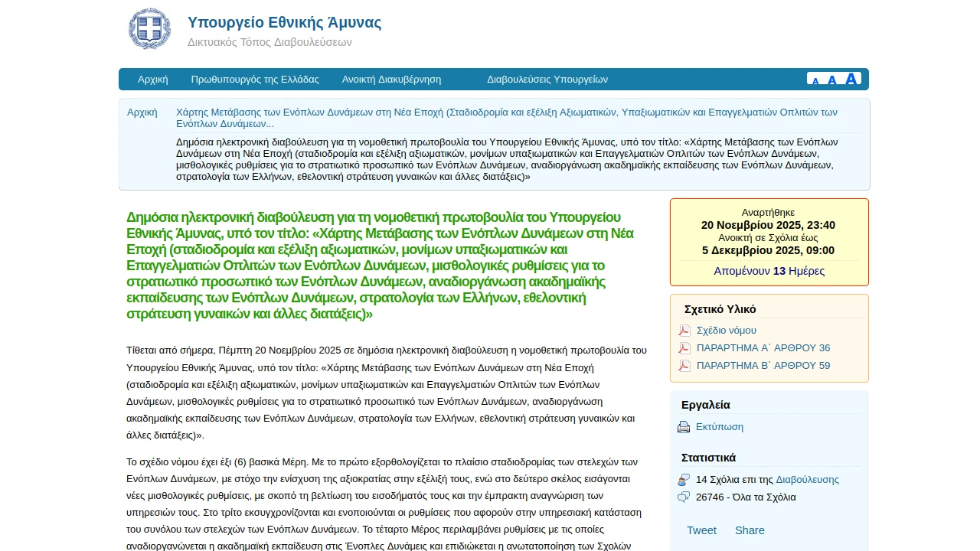Select the smallest font size A
Viewport: 980px width, 551px height.
(x=815, y=80)
